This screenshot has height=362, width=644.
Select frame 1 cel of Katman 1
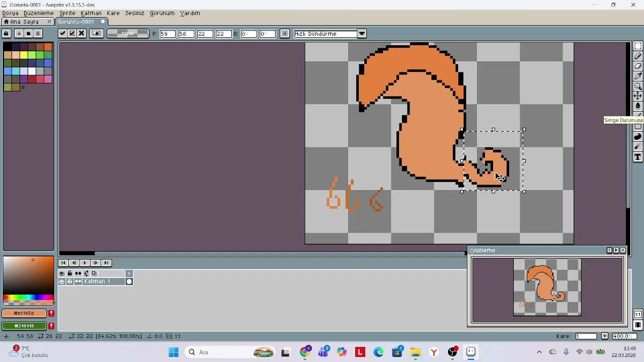point(129,282)
